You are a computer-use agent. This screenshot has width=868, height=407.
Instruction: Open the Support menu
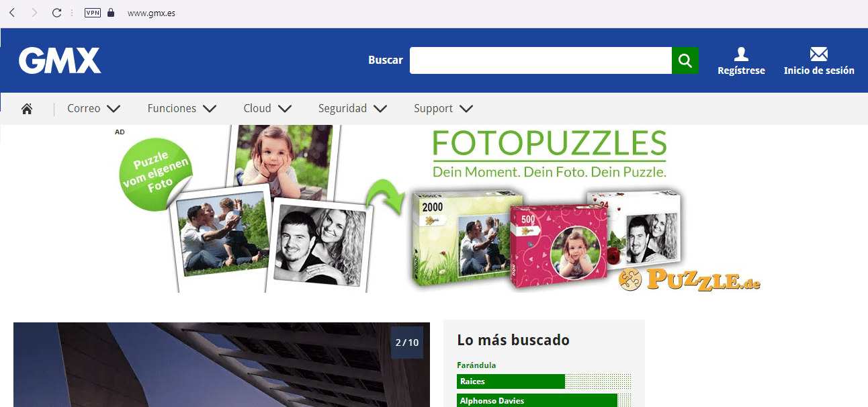coord(433,108)
